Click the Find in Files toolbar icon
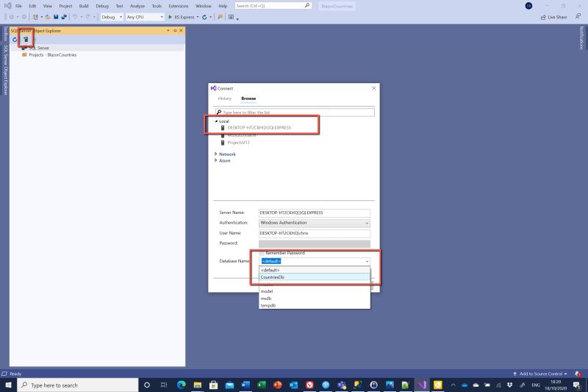The height and width of the screenshot is (392, 588). (220, 17)
